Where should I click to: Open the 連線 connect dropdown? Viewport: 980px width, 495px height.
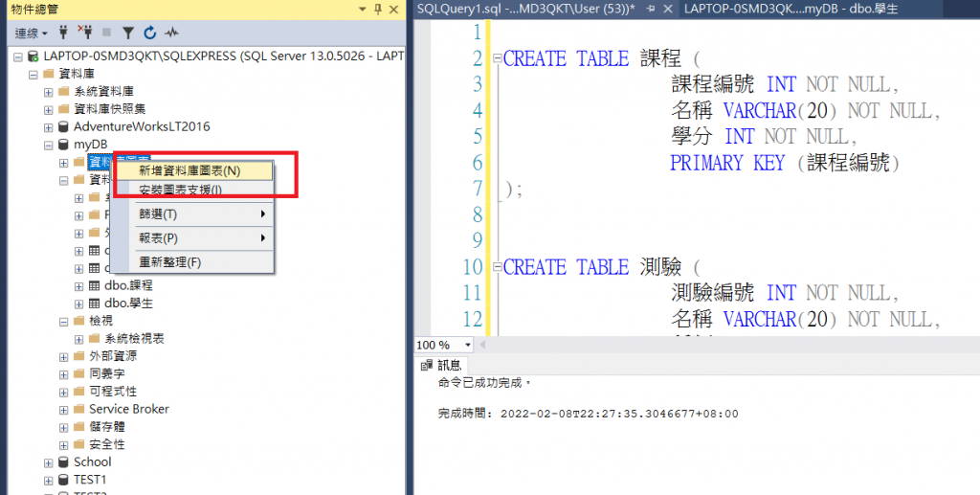coord(31,33)
